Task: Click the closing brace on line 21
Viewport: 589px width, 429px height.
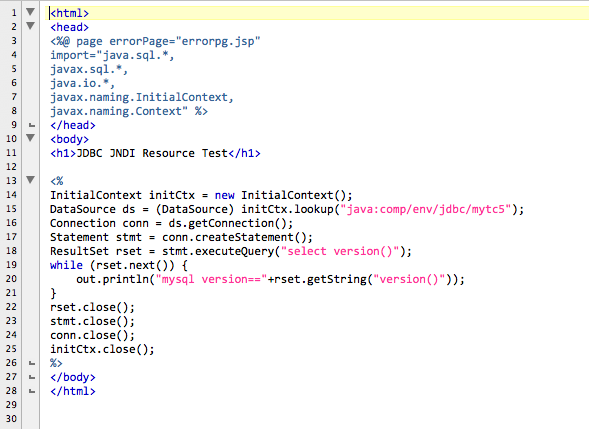Action: coord(53,293)
